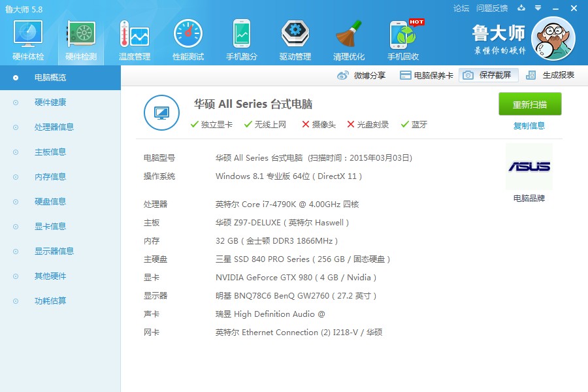This screenshot has height=392, width=588.
Task: Click the ASUS brand logo
Action: 529,166
